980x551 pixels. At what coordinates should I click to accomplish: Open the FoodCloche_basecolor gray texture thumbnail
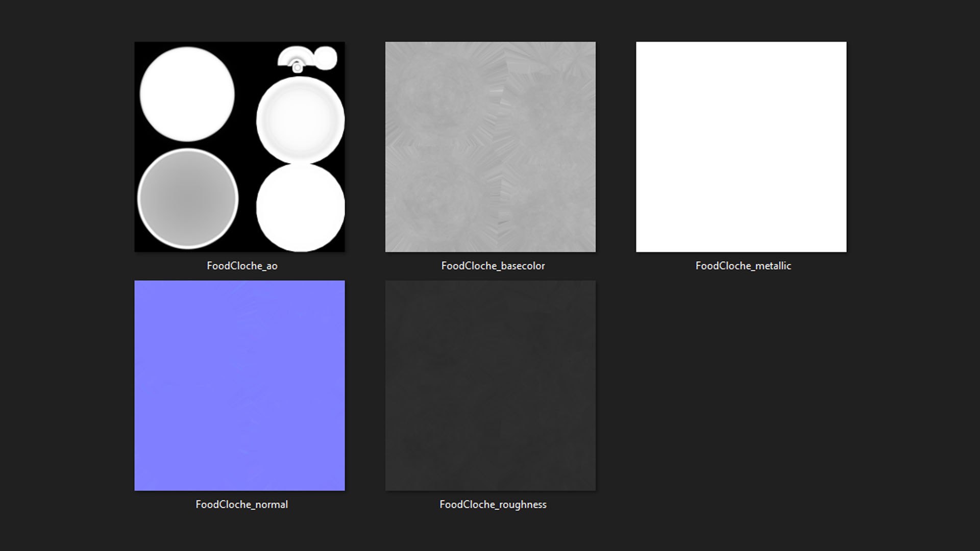tap(490, 147)
